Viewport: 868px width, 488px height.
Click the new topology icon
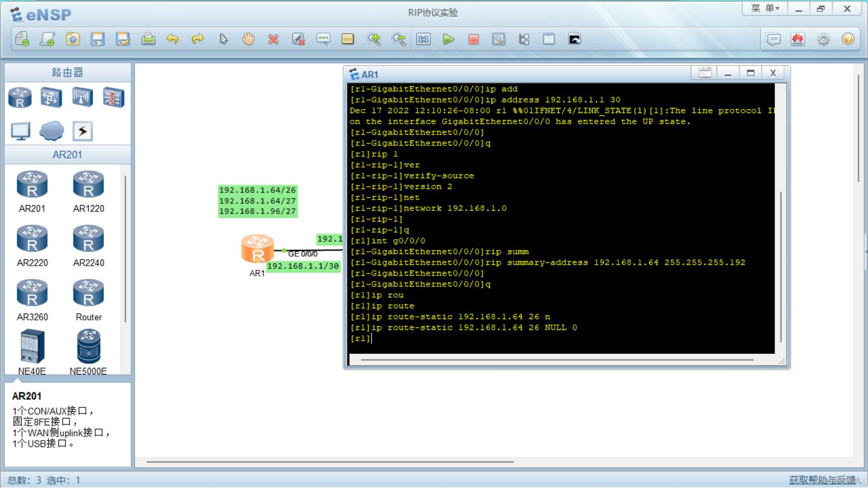[22, 39]
